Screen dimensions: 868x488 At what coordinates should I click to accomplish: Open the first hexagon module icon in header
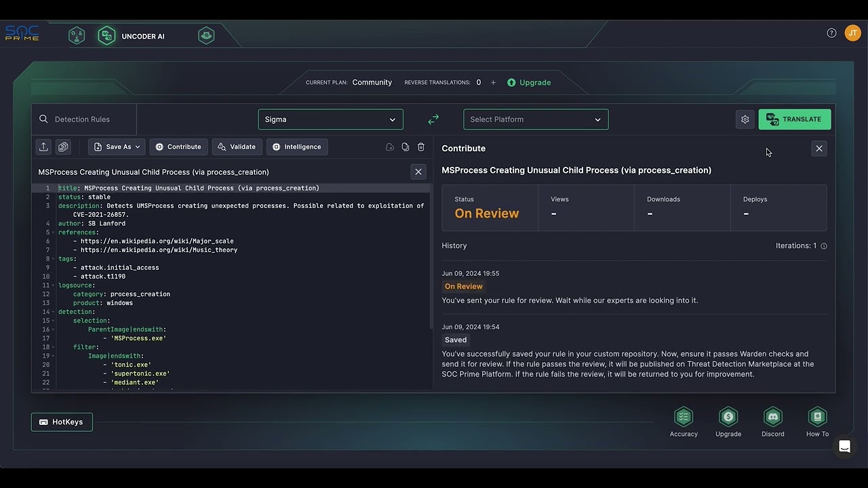(77, 36)
